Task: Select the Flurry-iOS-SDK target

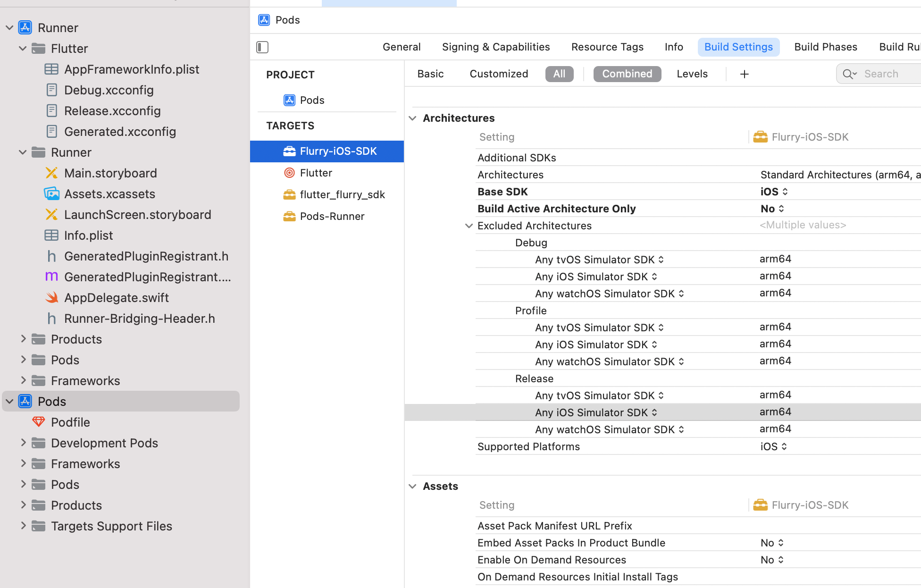Action: pyautogui.click(x=338, y=151)
